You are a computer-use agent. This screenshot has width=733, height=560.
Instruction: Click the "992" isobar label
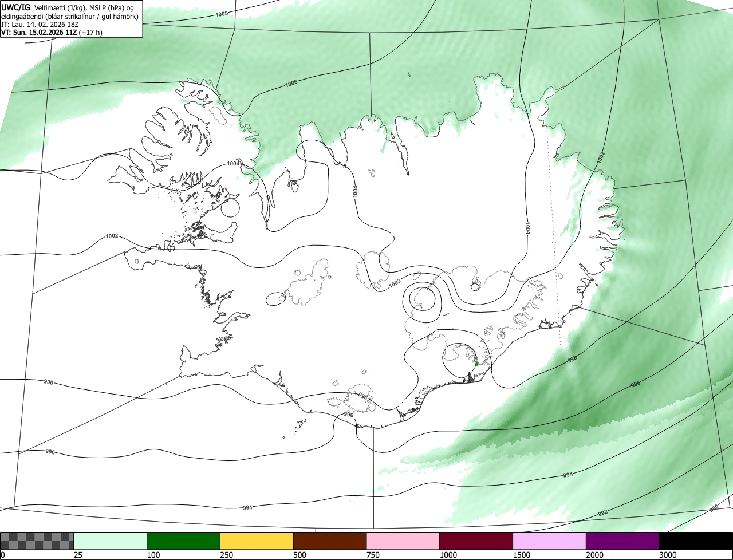(602, 512)
